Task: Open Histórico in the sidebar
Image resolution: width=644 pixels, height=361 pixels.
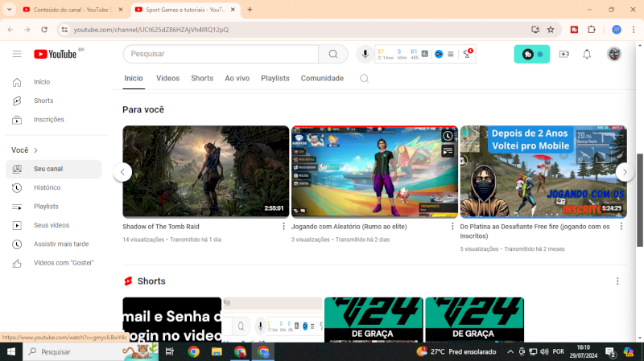Action: pyautogui.click(x=47, y=188)
